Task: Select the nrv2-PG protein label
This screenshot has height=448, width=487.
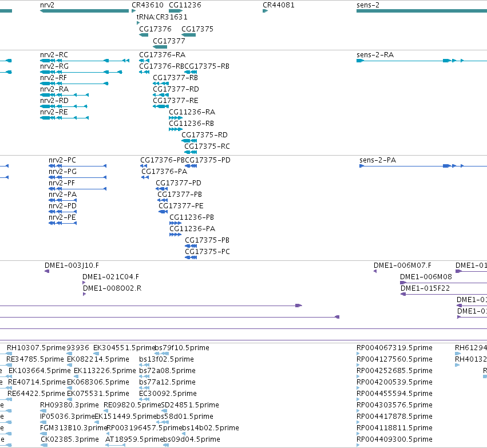Action: (x=63, y=172)
